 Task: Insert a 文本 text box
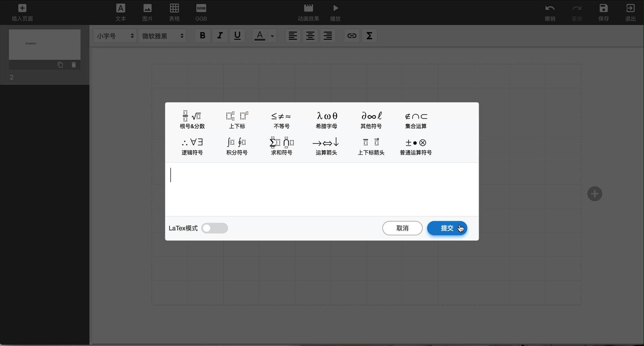121,13
